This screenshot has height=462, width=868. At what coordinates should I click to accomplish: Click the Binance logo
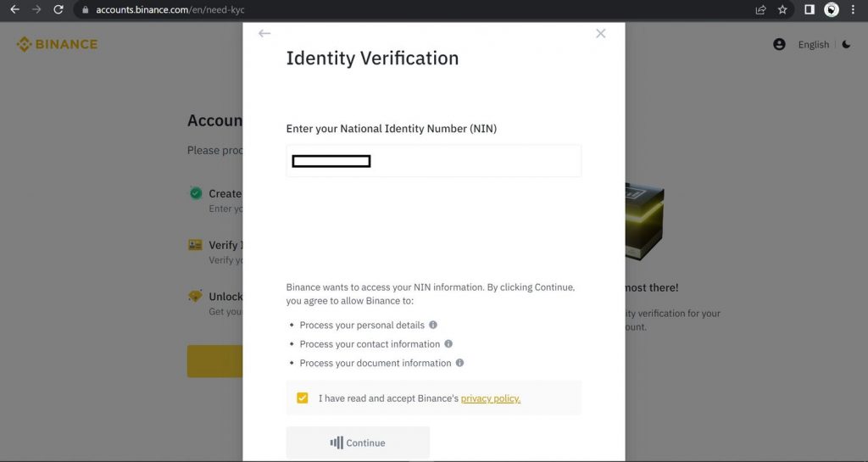tap(57, 44)
